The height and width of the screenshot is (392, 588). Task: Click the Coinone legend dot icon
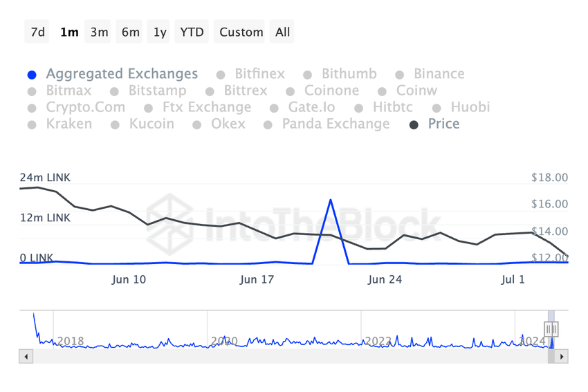point(291,91)
